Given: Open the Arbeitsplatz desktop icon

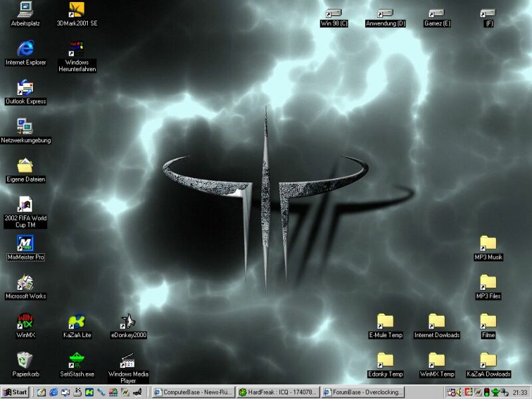Looking at the screenshot, I should 25,14.
